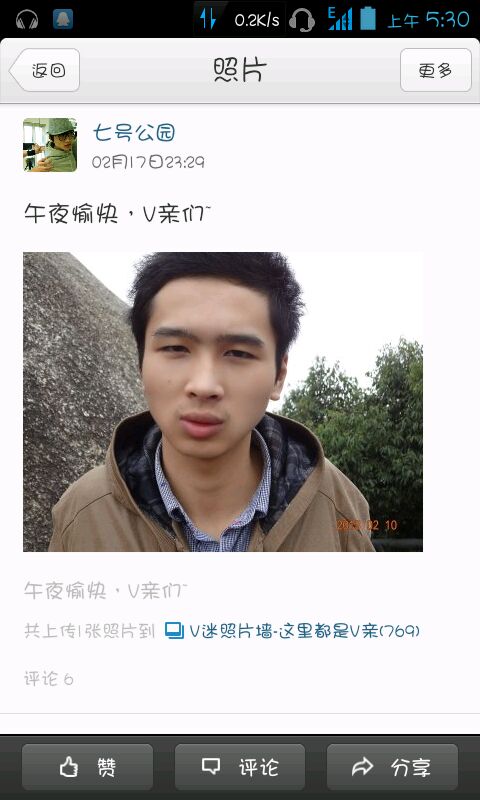Tap the 0.2K/s network speed indicator

click(x=257, y=20)
